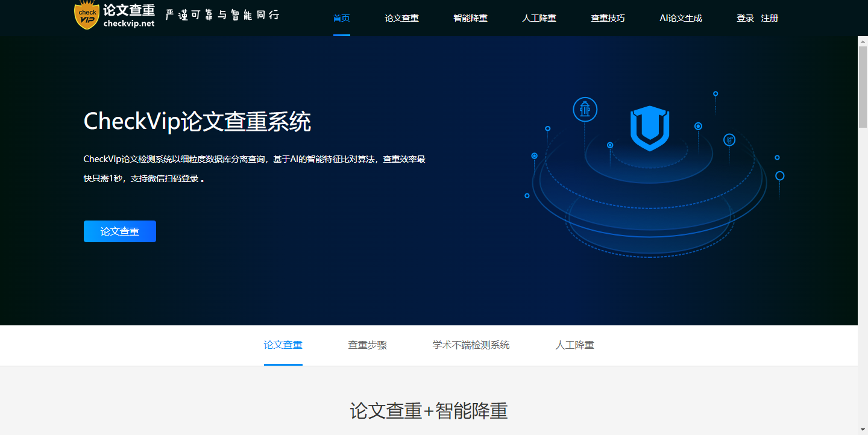Click the CheckVip论文检测系统 description paragraph
This screenshot has width=868, height=435.
[254, 169]
